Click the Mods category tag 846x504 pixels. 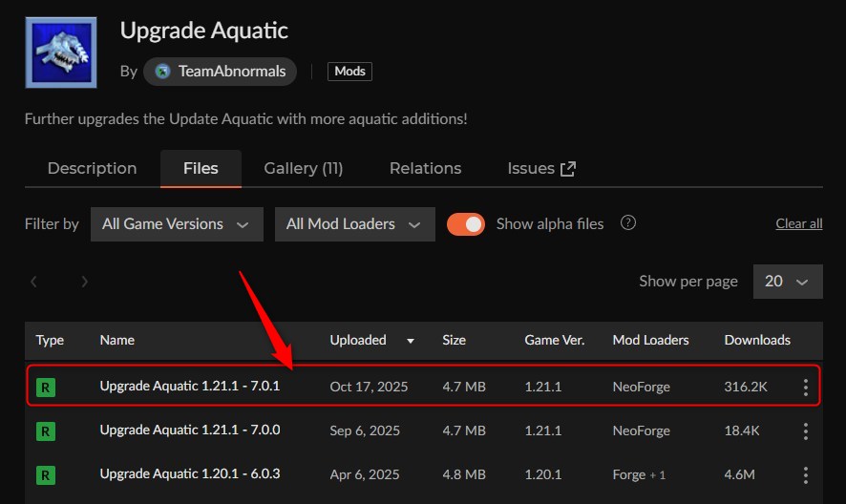point(349,72)
